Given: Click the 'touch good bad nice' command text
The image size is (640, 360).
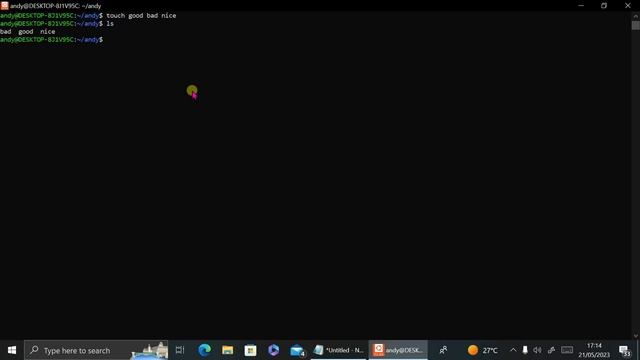Looking at the screenshot, I should (x=141, y=16).
